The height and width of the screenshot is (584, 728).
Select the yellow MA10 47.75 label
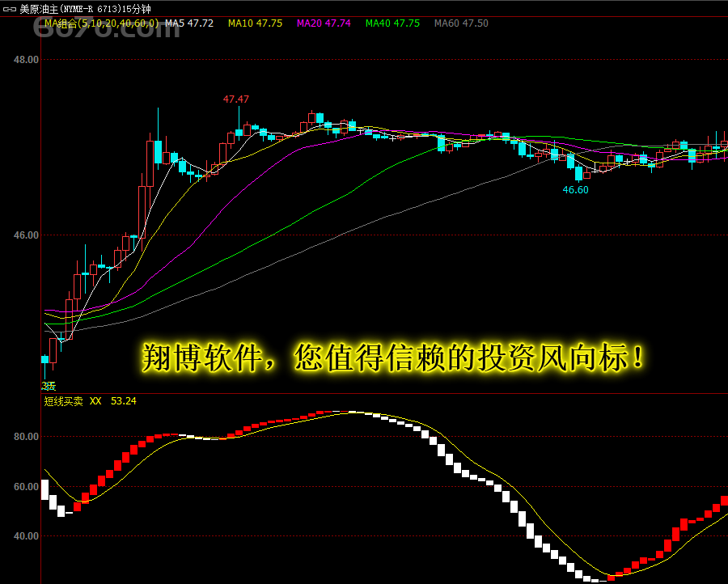point(255,23)
